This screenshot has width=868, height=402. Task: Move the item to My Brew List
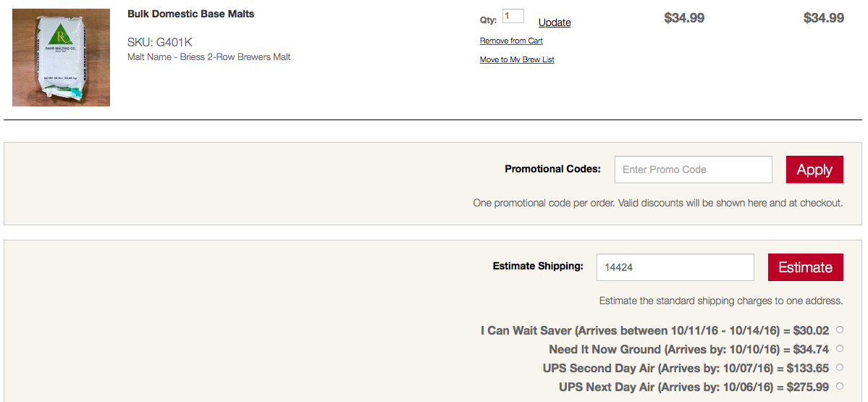click(x=517, y=60)
